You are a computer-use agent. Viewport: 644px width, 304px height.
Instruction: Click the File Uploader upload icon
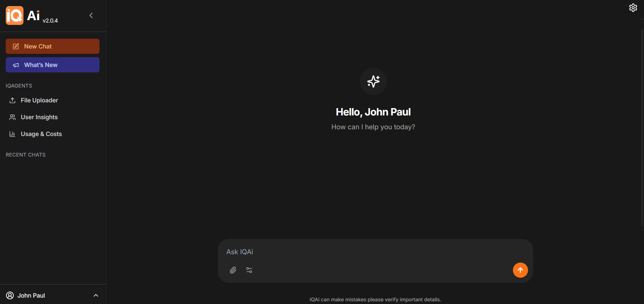pyautogui.click(x=12, y=100)
